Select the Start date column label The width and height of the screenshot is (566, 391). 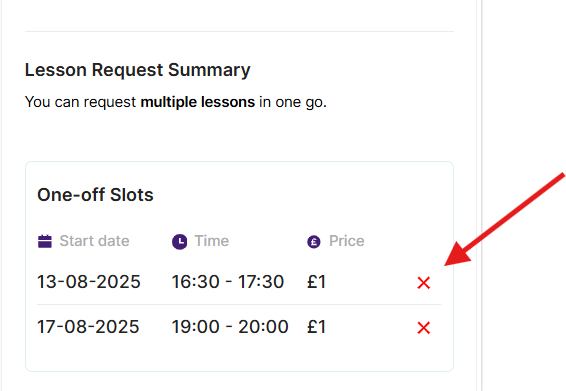[x=94, y=241]
